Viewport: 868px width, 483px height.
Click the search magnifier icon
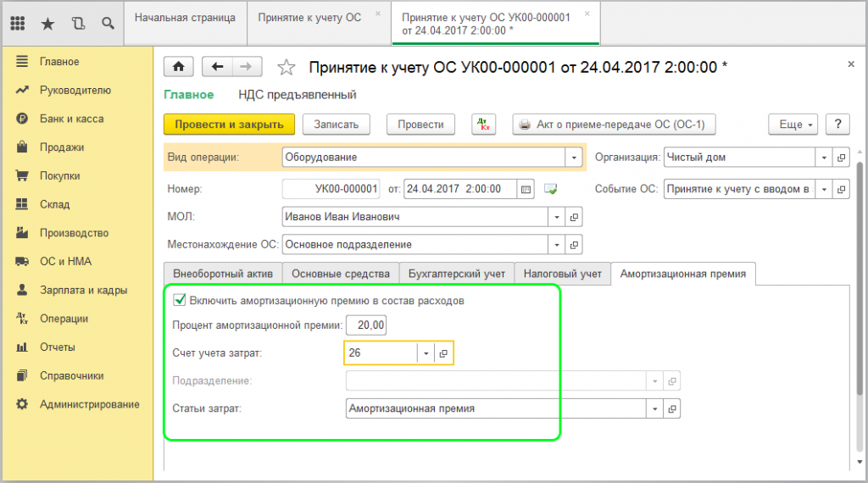[108, 24]
